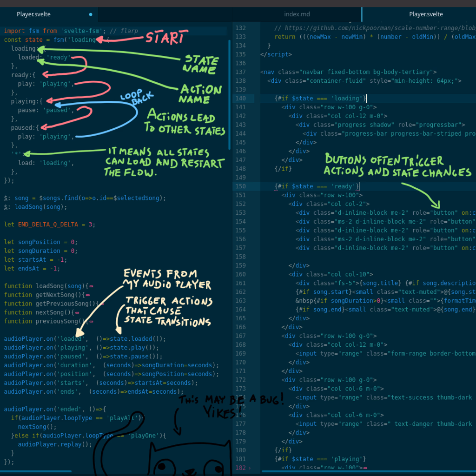The height and width of the screenshot is (476, 476).
Task: Expand folded code using line 182 gutter arrow
Action: tap(250, 468)
